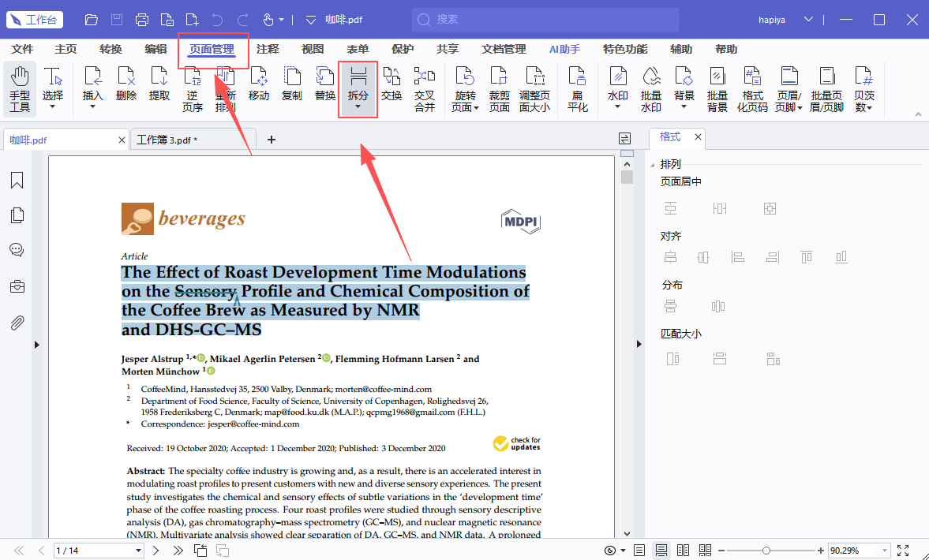Open the AI助手 ribbon tab
Image resolution: width=929 pixels, height=560 pixels.
pos(564,49)
